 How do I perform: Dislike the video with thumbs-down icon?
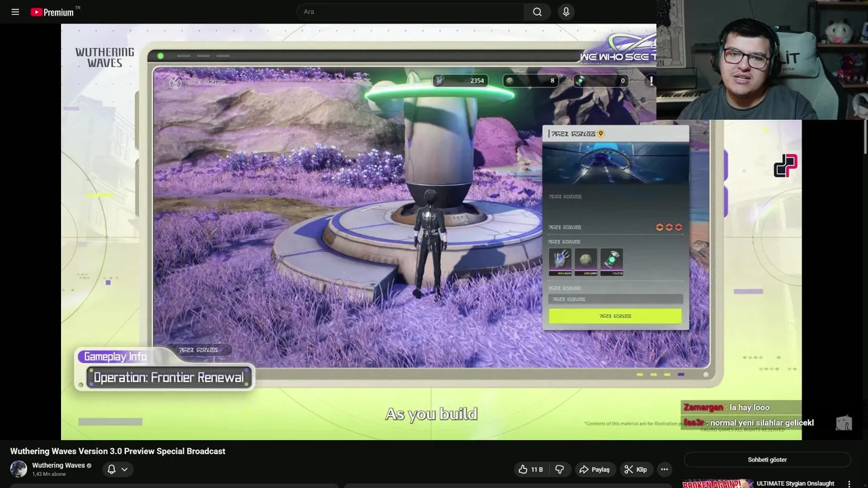coord(559,469)
